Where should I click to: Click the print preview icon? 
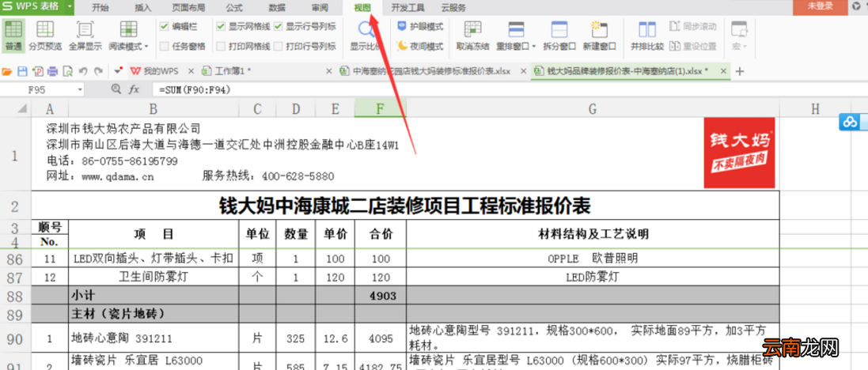(67, 71)
